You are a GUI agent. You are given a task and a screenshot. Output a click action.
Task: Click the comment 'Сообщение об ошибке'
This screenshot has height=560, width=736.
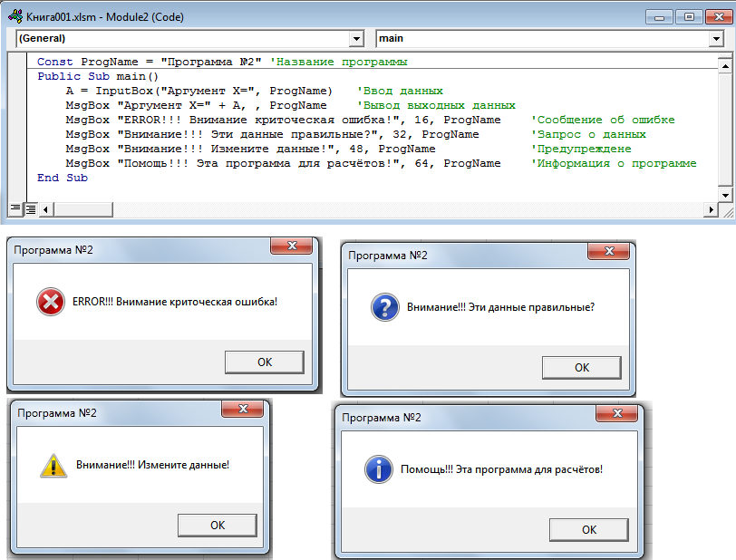pos(603,120)
